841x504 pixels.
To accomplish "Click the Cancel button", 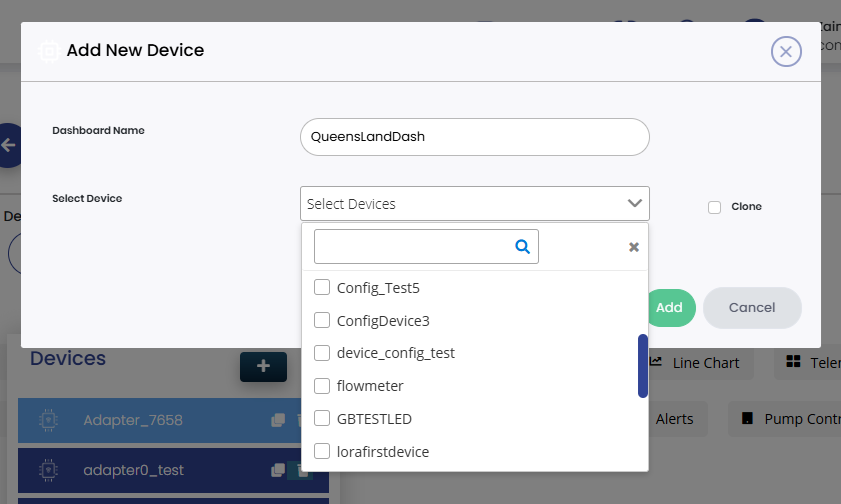I will pyautogui.click(x=752, y=308).
